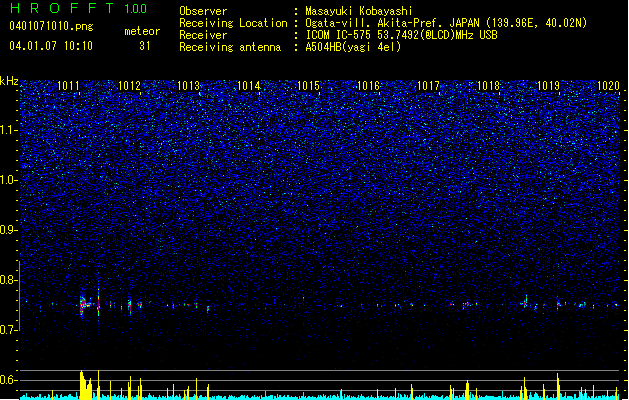Click the "Receiving antenna" field label
Screen dimensions: 629x400
(x=230, y=47)
